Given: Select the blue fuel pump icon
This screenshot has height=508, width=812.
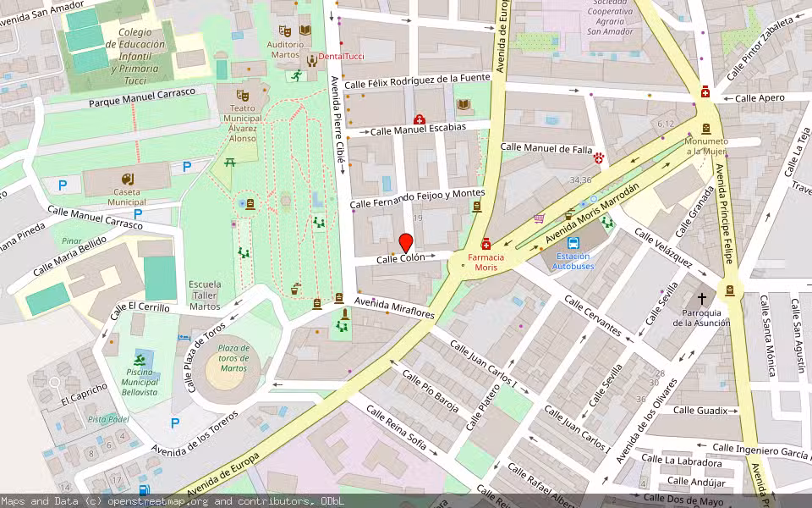Looking at the screenshot, I should 145,489.
